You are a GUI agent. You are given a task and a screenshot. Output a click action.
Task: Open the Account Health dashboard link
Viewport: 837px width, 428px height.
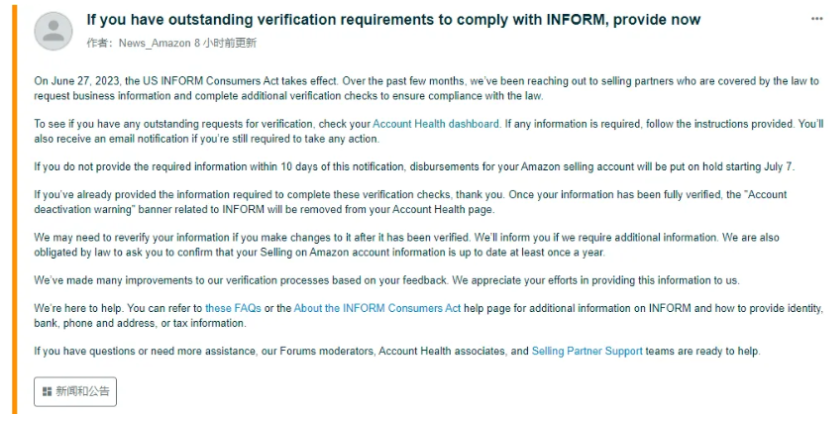click(x=435, y=124)
